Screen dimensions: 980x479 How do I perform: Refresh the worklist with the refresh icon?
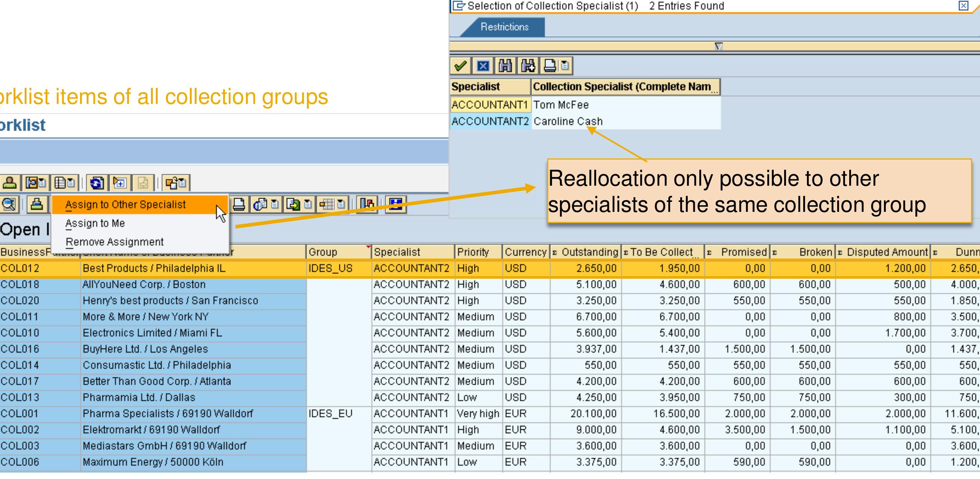point(96,185)
